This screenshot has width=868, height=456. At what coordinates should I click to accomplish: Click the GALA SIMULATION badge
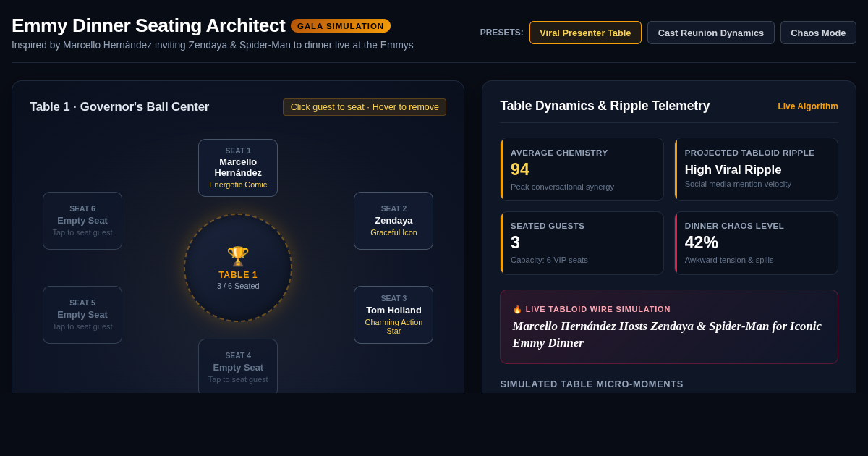click(x=341, y=26)
